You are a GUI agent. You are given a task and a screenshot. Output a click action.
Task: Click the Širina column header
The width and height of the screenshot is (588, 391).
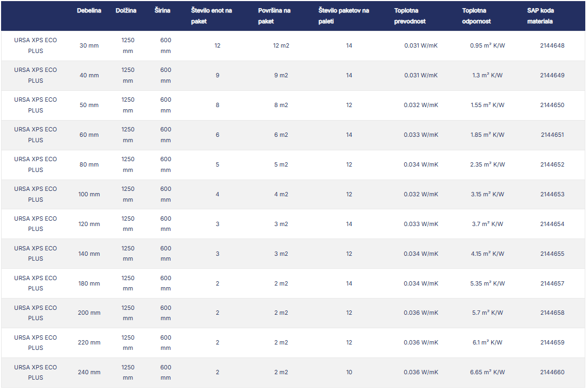162,11
